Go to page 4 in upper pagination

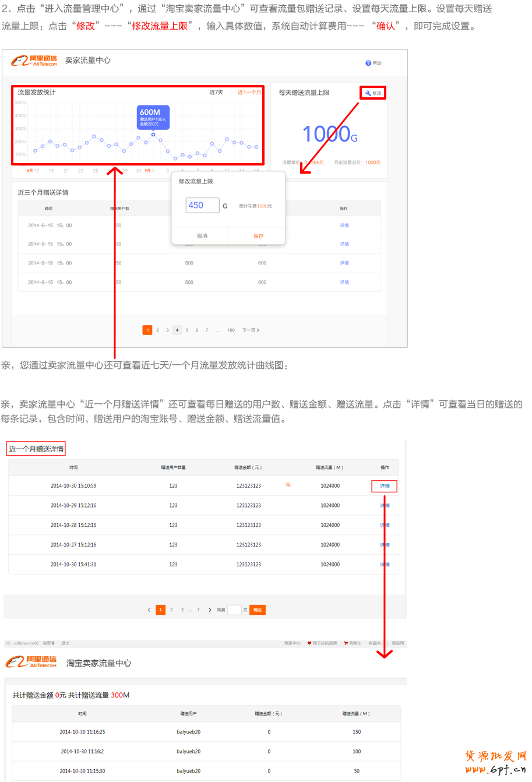(x=177, y=330)
